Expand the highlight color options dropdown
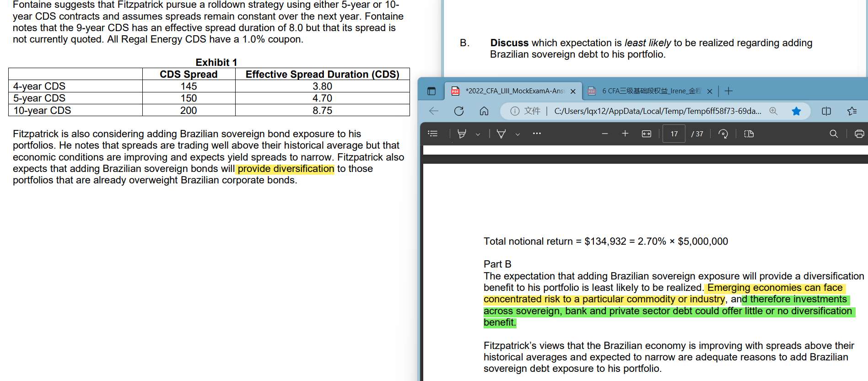Screen dimensions: 868x381 478,134
